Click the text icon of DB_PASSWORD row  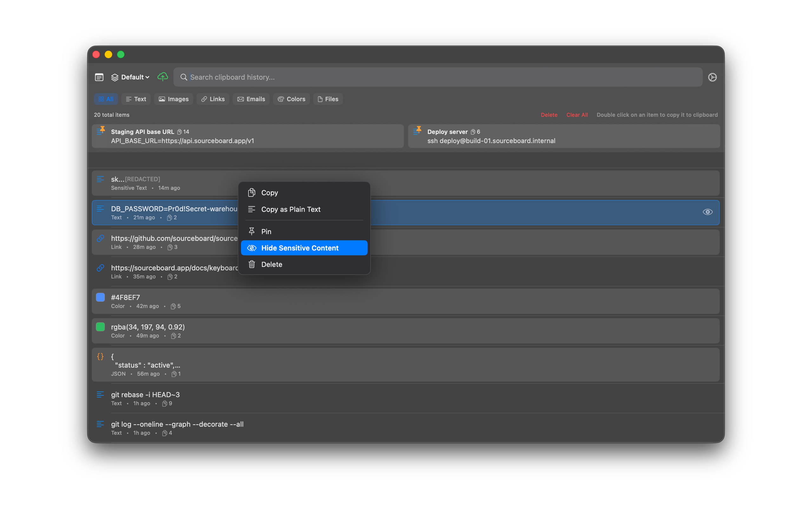coord(100,209)
